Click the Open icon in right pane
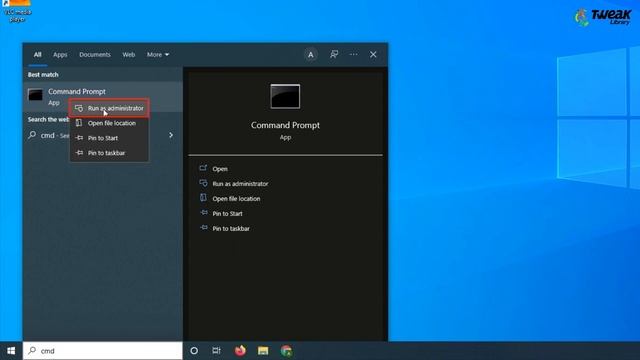The height and width of the screenshot is (360, 640). click(x=203, y=168)
